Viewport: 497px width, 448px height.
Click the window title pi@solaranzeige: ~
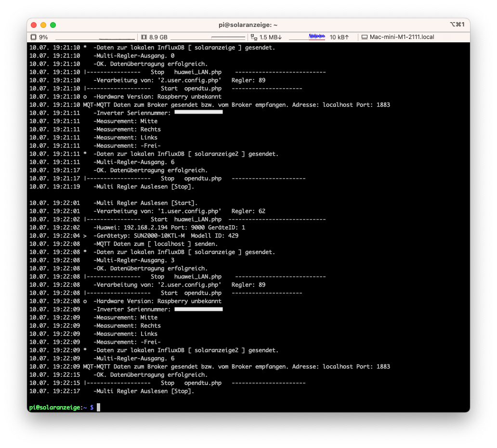point(248,25)
